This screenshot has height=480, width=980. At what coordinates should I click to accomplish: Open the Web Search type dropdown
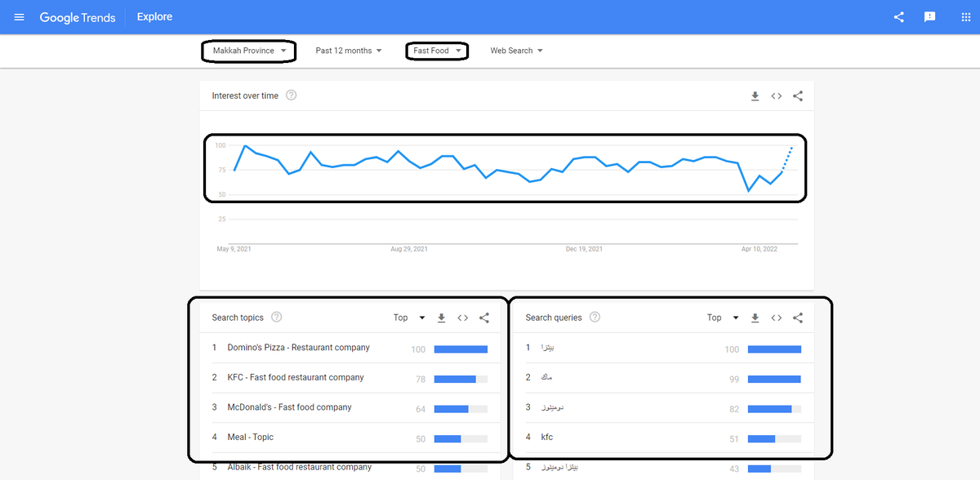[x=516, y=51]
